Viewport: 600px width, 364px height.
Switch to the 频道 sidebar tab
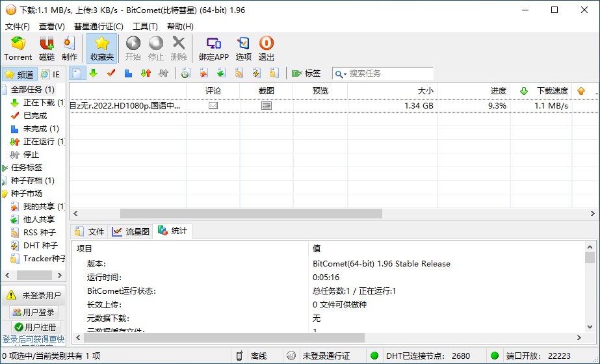20,74
